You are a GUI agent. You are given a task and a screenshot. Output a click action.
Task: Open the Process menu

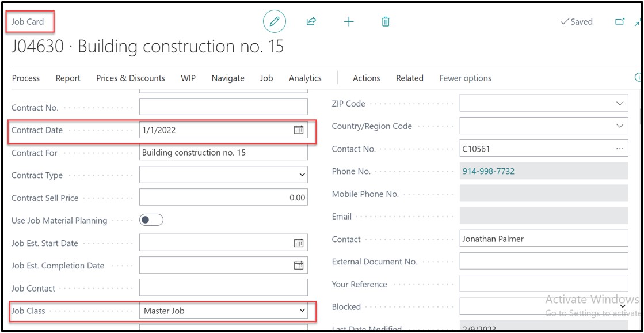(x=26, y=78)
